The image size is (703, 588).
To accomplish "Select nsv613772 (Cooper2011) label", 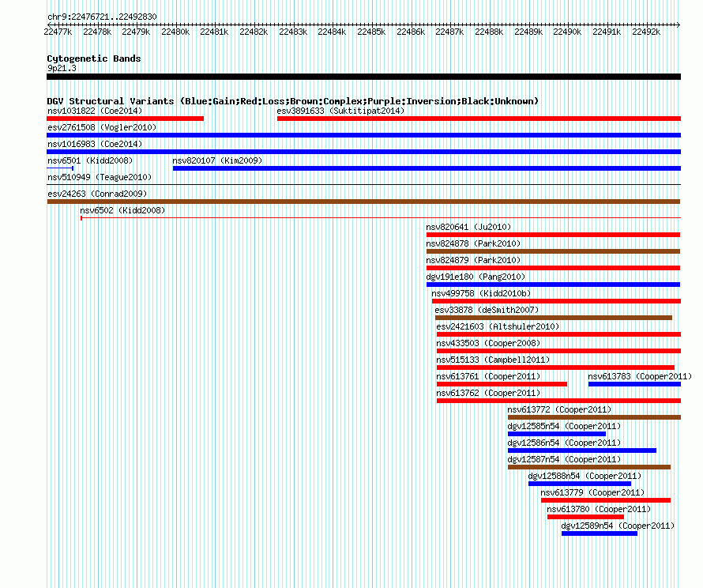I will point(559,409).
